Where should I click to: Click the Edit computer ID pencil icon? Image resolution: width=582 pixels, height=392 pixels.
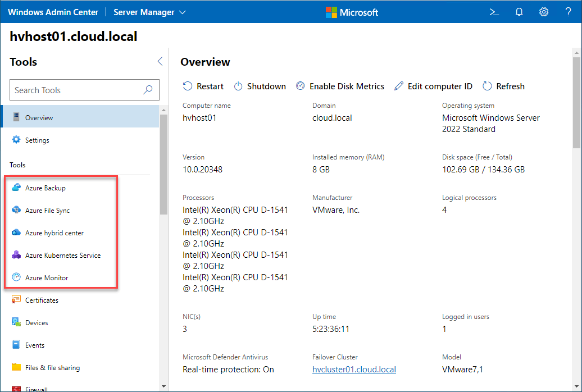coord(399,86)
